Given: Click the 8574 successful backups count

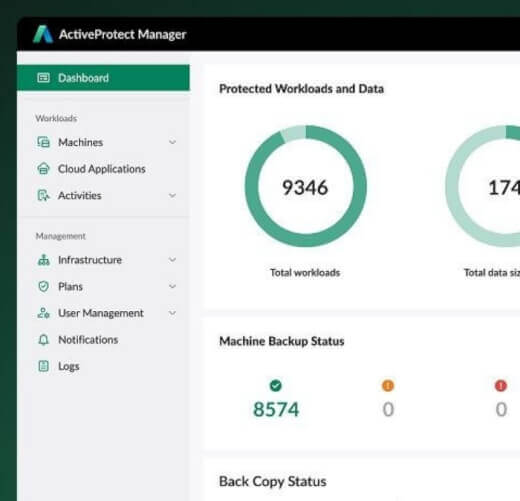Looking at the screenshot, I should click(276, 409).
